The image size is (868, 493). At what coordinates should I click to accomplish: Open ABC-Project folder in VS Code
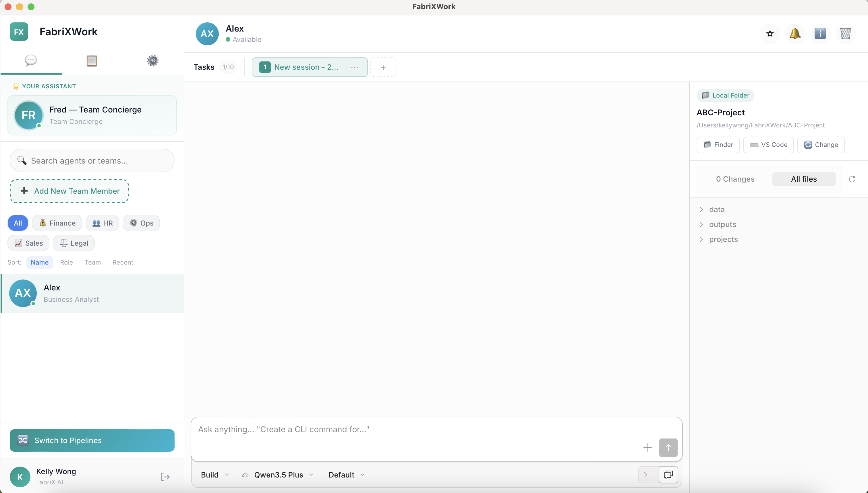tap(768, 145)
